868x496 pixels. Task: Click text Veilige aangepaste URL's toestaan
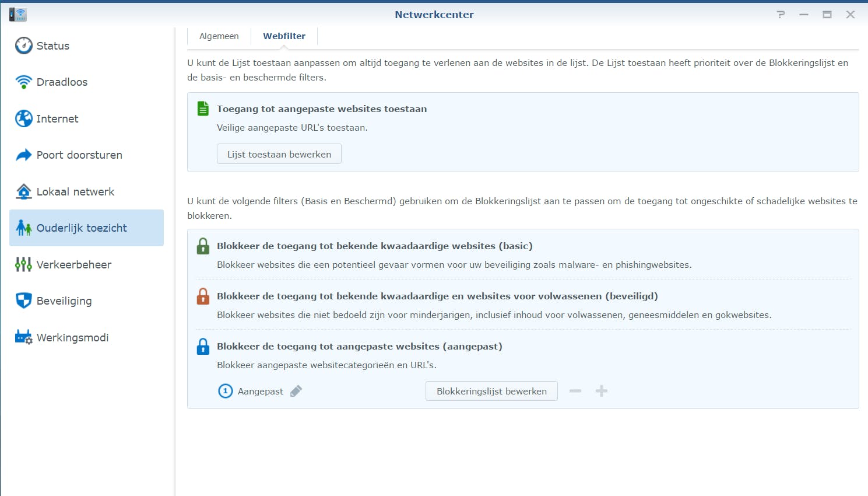pos(292,128)
